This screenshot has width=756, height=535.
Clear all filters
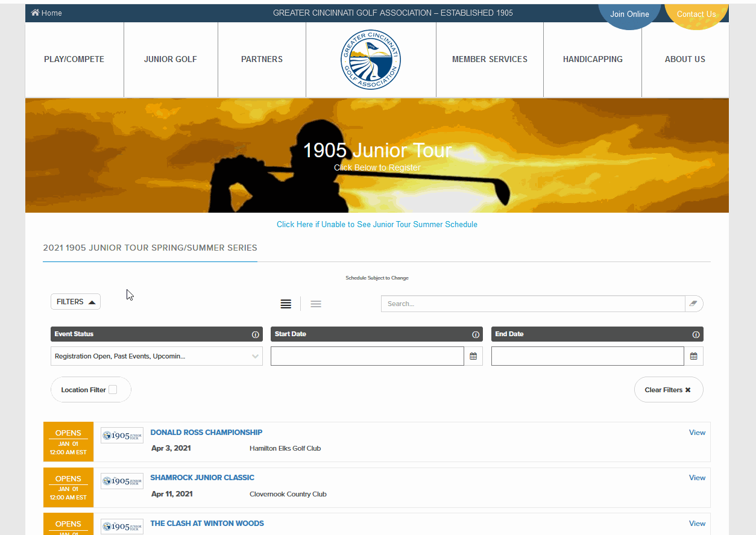(x=669, y=390)
